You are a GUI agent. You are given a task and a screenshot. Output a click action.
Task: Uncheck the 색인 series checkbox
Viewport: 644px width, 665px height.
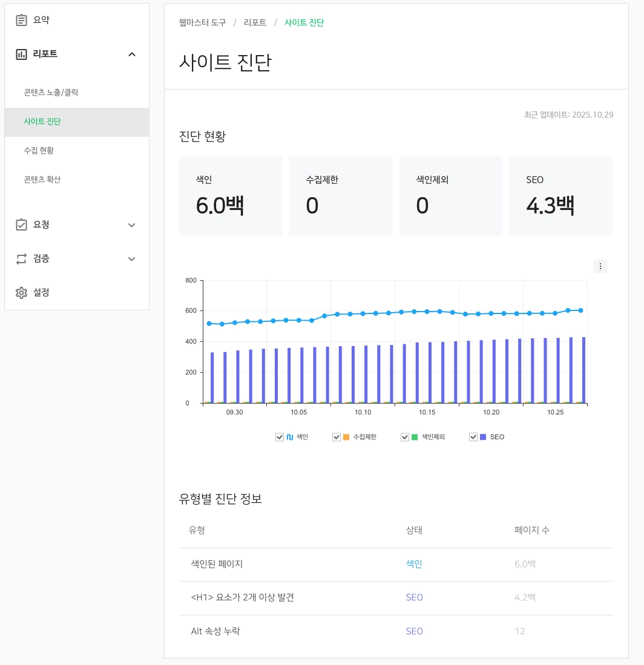(x=280, y=437)
